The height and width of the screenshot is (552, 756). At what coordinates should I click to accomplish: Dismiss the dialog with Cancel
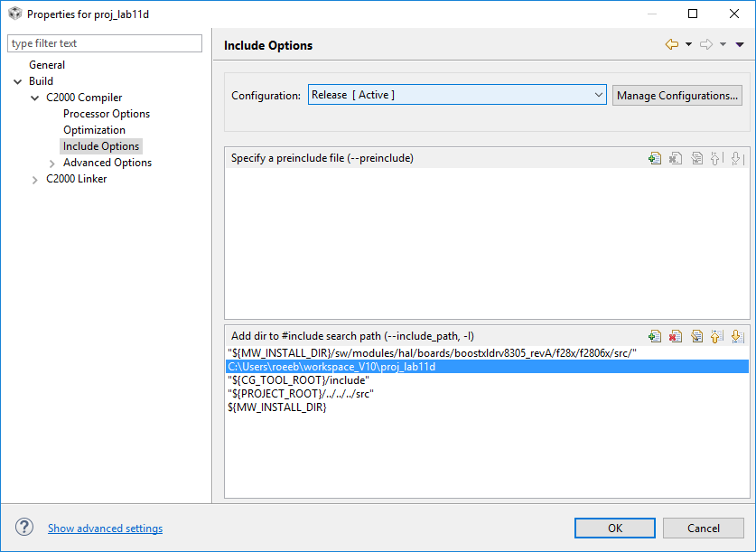[703, 528]
